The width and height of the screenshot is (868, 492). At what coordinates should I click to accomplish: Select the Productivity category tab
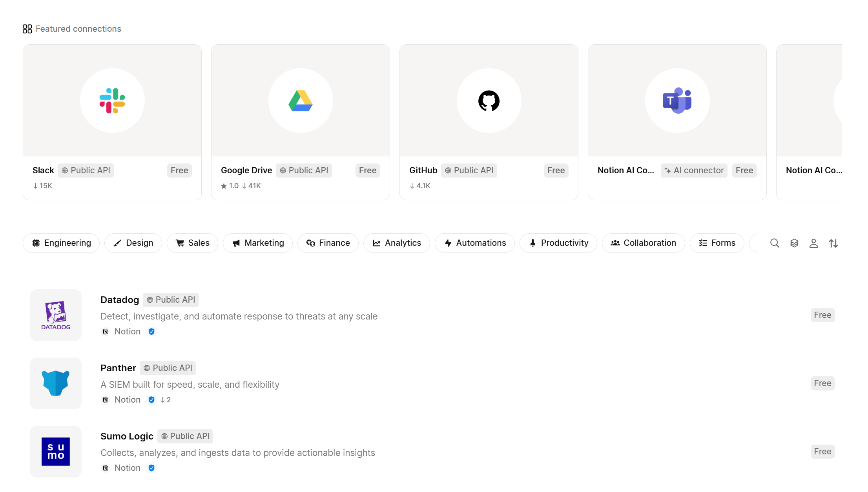coord(558,243)
